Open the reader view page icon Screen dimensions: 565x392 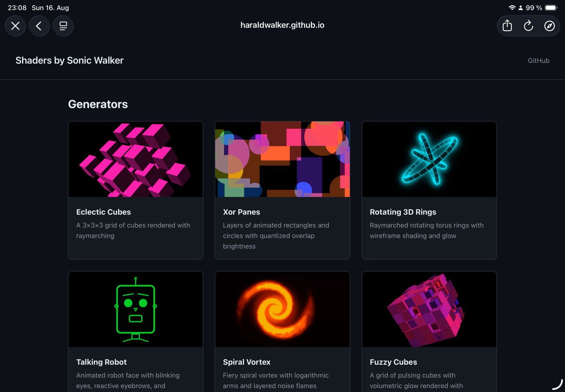[63, 26]
